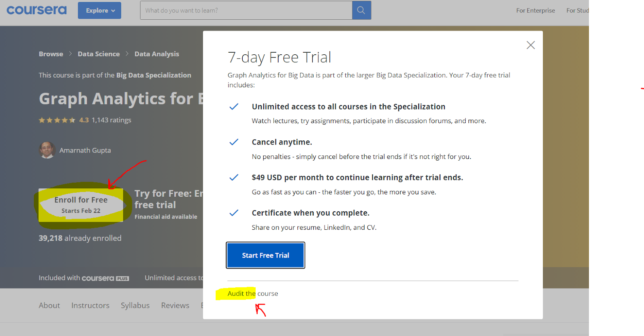This screenshot has width=644, height=336.
Task: Choose Audit the course link
Action: pos(253,293)
